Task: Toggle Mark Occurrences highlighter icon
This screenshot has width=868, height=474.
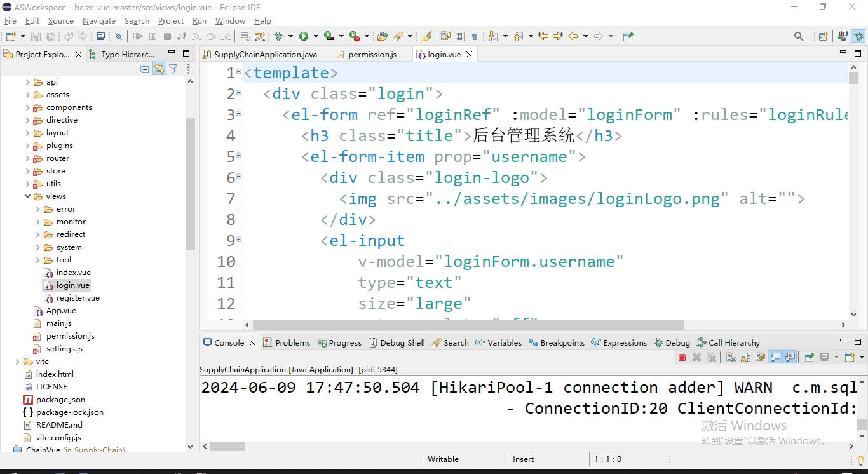Action: tap(426, 36)
